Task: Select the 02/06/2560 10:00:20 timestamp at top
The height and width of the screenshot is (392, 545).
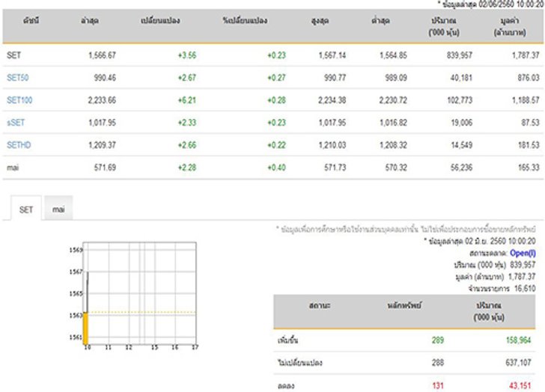Action: click(511, 4)
